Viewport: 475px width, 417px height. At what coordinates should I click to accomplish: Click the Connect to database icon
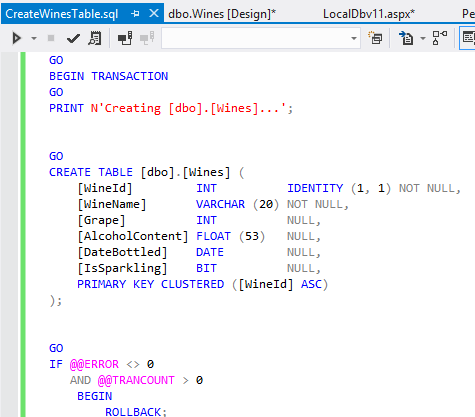(125, 38)
